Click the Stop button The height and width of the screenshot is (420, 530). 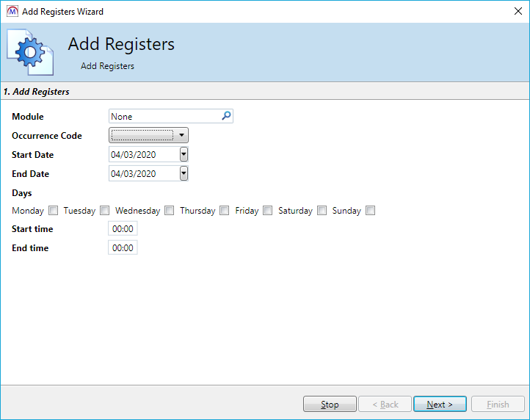click(330, 405)
